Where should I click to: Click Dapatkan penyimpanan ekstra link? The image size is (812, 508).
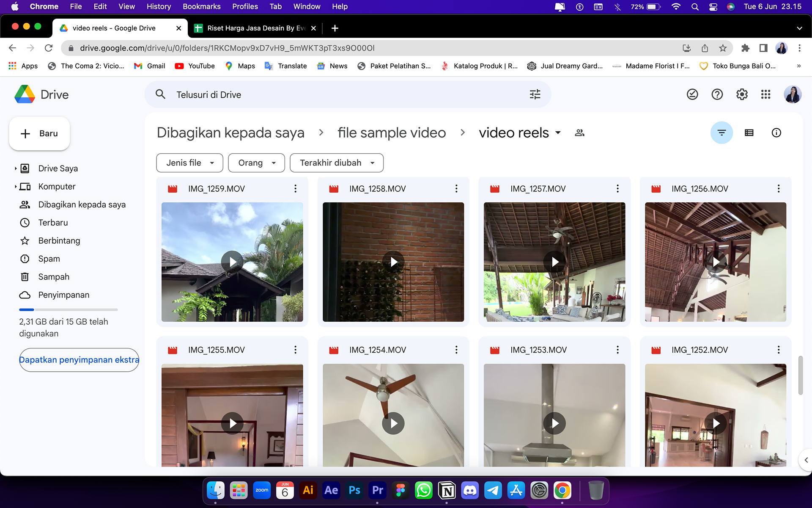coord(79,360)
